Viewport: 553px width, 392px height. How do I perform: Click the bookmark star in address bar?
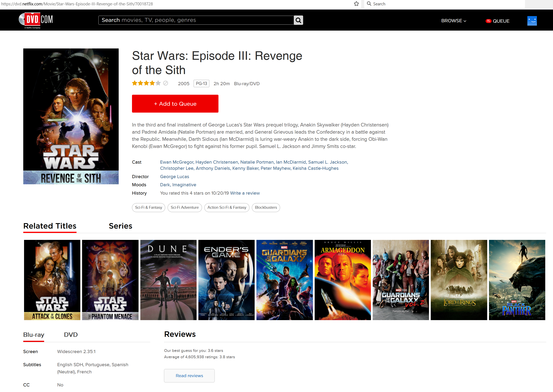click(x=356, y=4)
